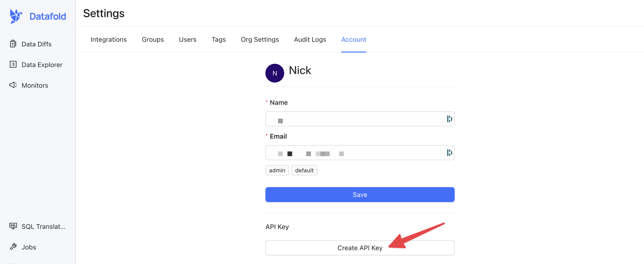Click the Data Explorer sidebar label

point(42,65)
